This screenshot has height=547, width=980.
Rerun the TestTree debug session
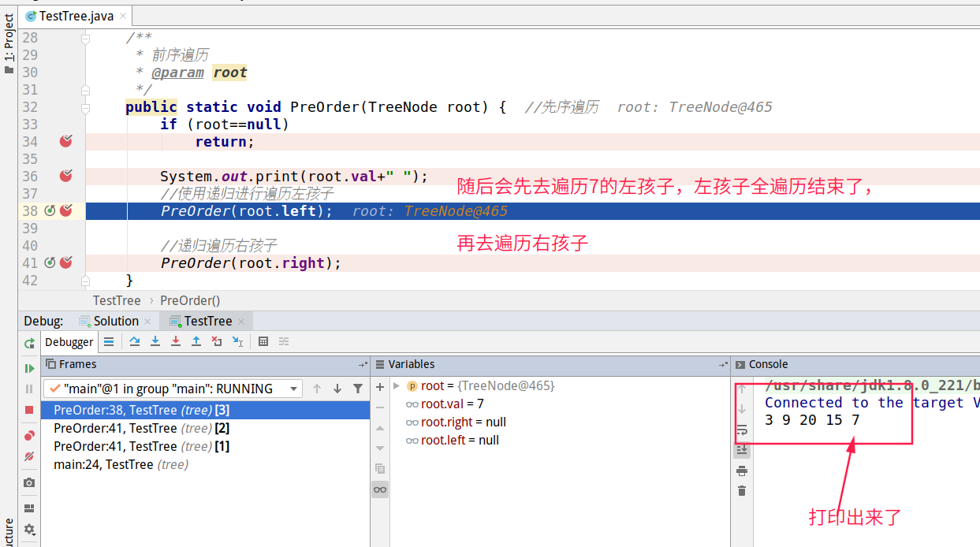pos(29,343)
